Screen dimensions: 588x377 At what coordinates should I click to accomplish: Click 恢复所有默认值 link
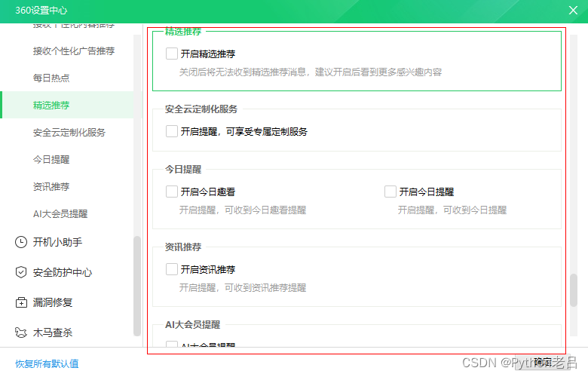47,363
